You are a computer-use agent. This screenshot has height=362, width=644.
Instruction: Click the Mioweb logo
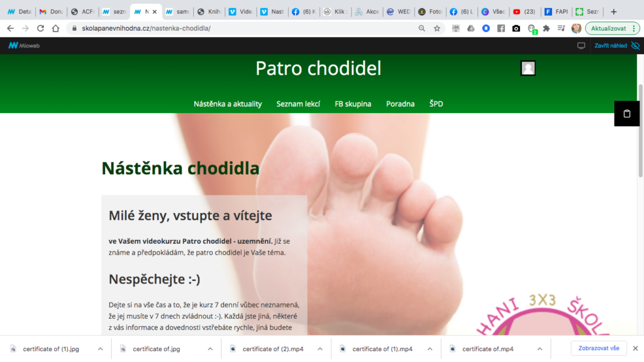25,45
